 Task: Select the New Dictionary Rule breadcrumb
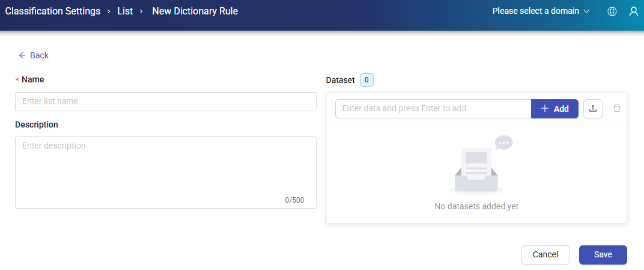pos(195,11)
